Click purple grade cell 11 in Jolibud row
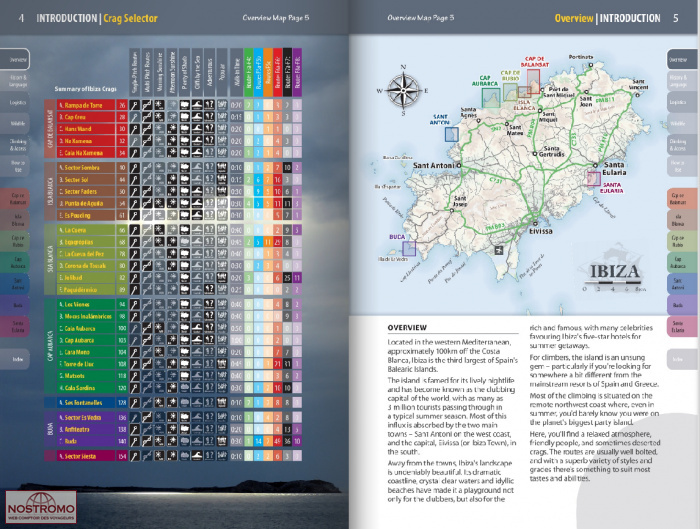Viewport: 700px width, 529px height. click(x=297, y=278)
